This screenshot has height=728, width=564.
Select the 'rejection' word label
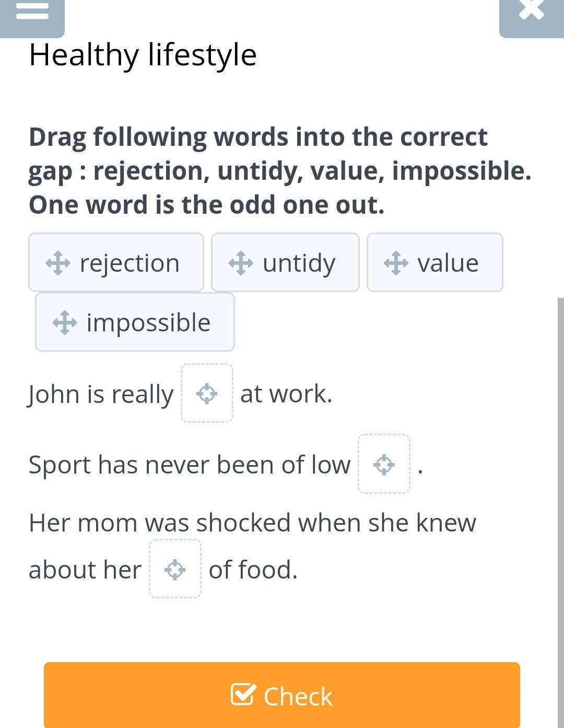[x=130, y=263]
